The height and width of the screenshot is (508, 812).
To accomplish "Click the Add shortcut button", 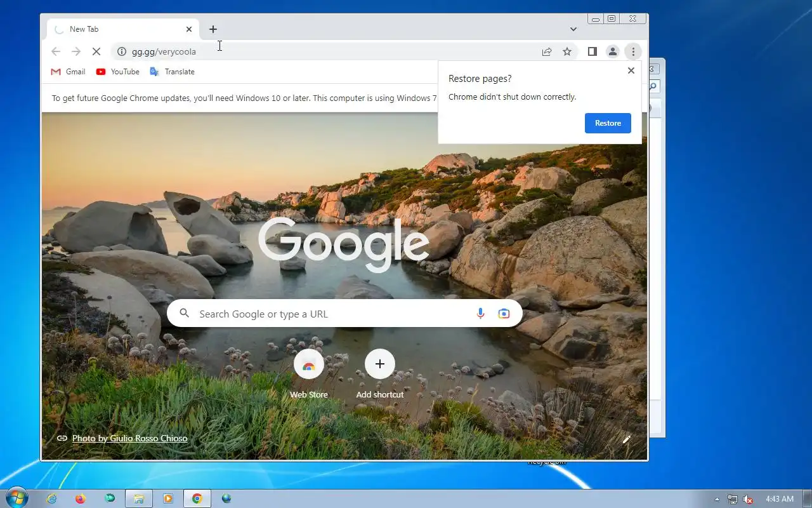I will pyautogui.click(x=380, y=374).
